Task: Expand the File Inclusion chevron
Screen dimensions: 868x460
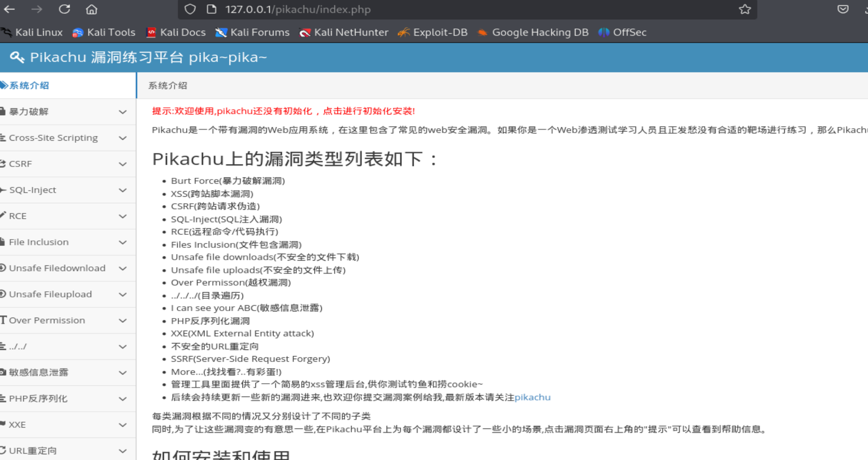Action: [123, 243]
